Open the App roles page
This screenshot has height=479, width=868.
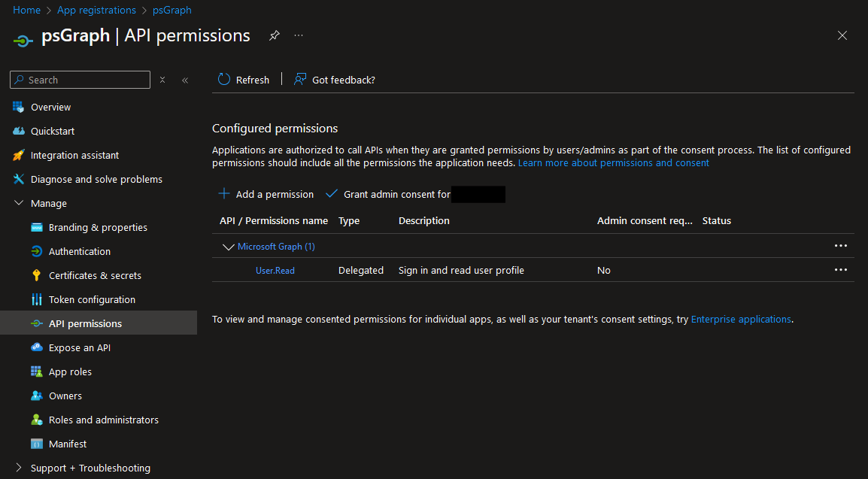pyautogui.click(x=70, y=371)
